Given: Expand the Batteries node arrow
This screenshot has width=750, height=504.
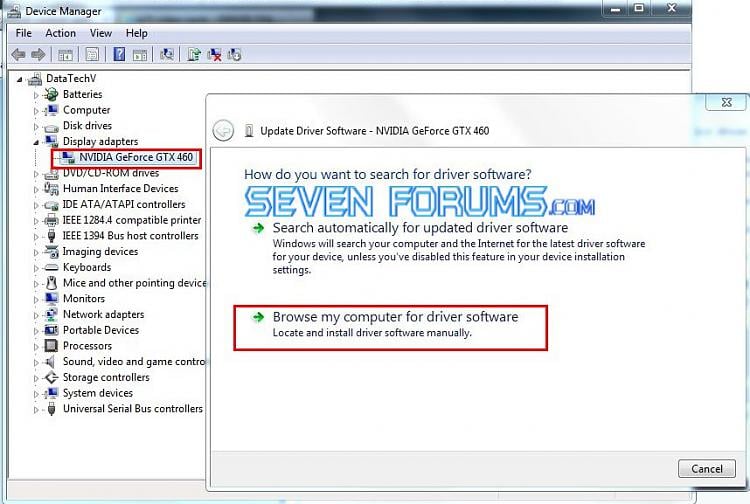Looking at the screenshot, I should pyautogui.click(x=36, y=95).
